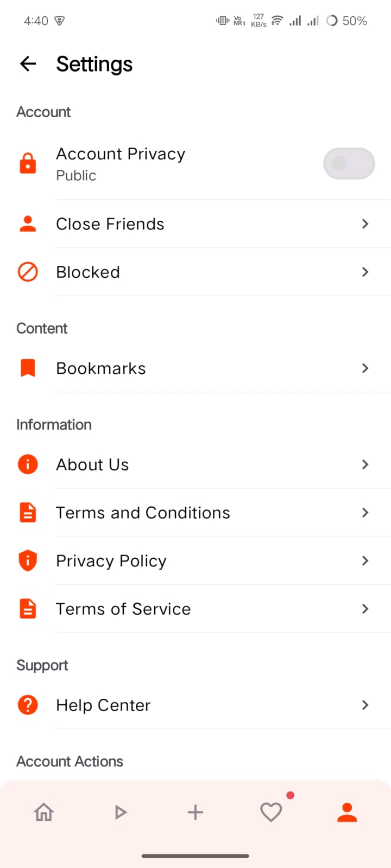
Task: Tap the plus create button
Action: click(195, 812)
